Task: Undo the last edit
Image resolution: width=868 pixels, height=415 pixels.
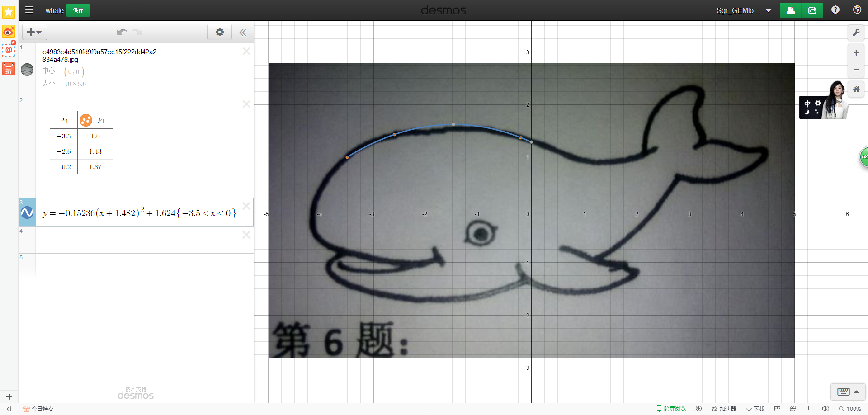Action: (x=122, y=32)
